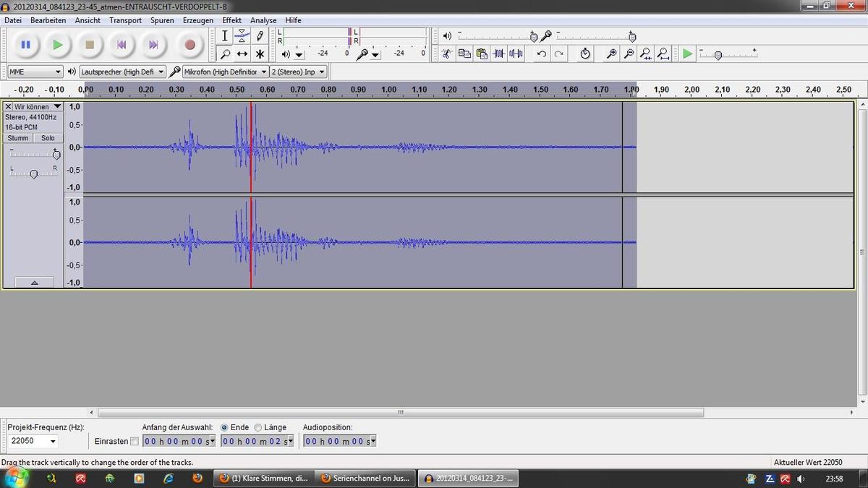Collapse the track with the bottom arrow
Screen dimensions: 868x488
(x=34, y=283)
